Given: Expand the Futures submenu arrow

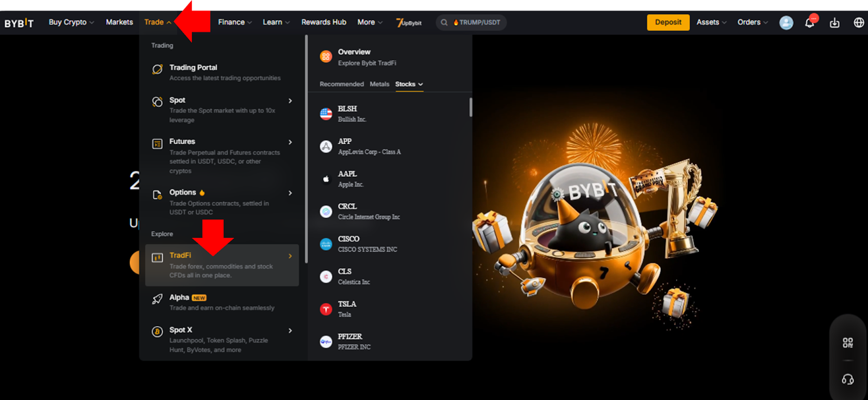Looking at the screenshot, I should pyautogui.click(x=290, y=142).
